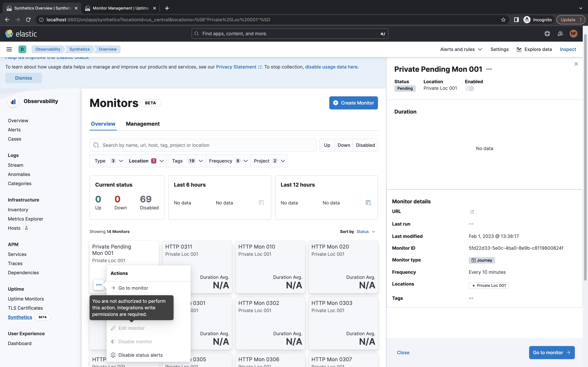Click the technical preview icon next to Hosts
Image resolution: width=588 pixels, height=367 pixels.
[x=26, y=228]
